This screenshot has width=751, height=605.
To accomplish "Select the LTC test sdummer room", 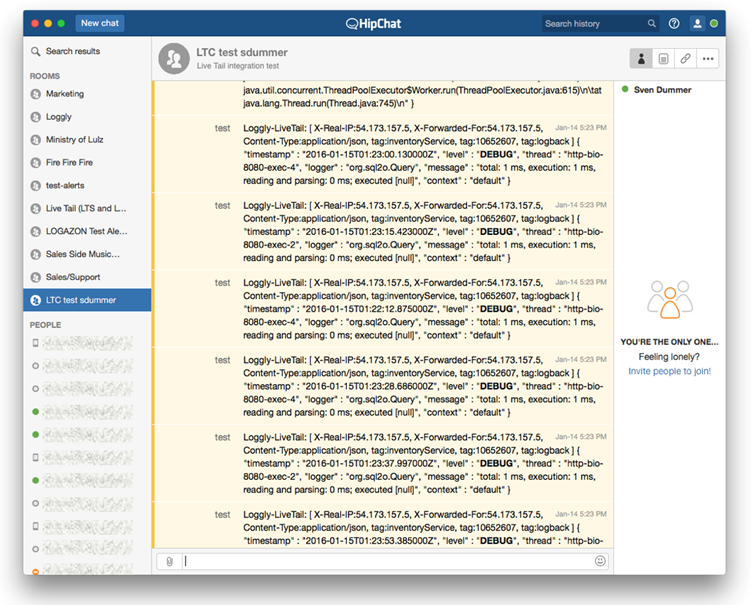I will (87, 300).
